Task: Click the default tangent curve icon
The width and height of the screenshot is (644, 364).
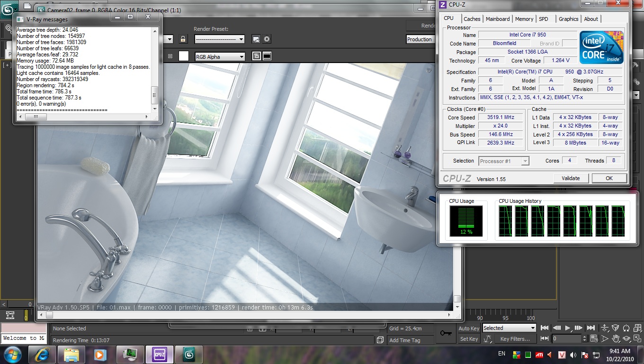Action: click(488, 339)
